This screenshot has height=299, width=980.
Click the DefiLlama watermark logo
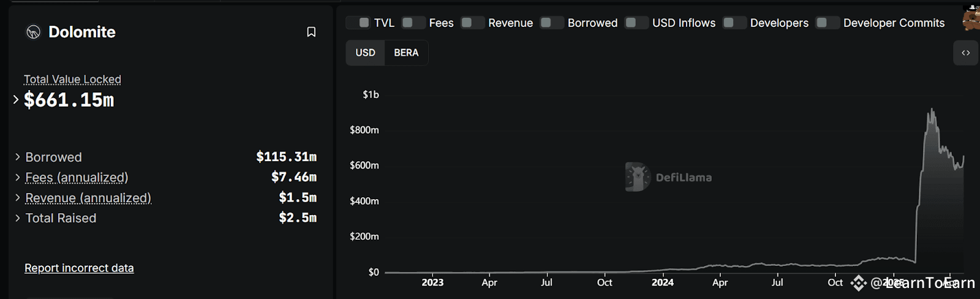(638, 177)
